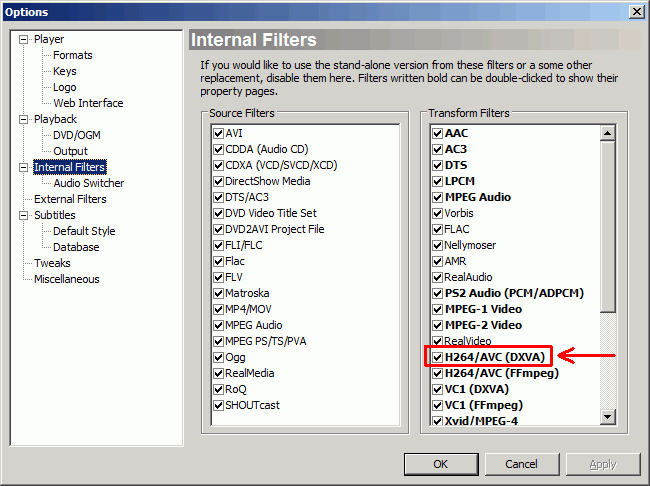Toggle the SHOUTcast source filter

coord(218,406)
